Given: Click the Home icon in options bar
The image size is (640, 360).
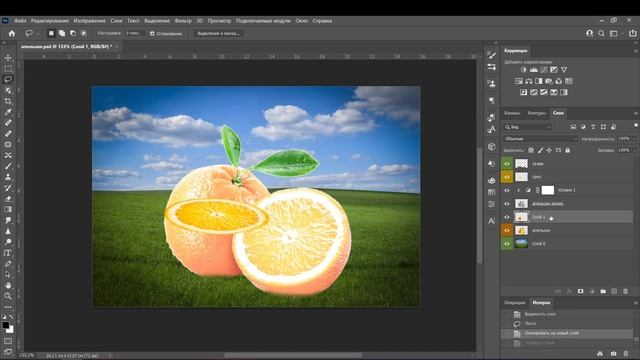Looking at the screenshot, I should pyautogui.click(x=12, y=33).
